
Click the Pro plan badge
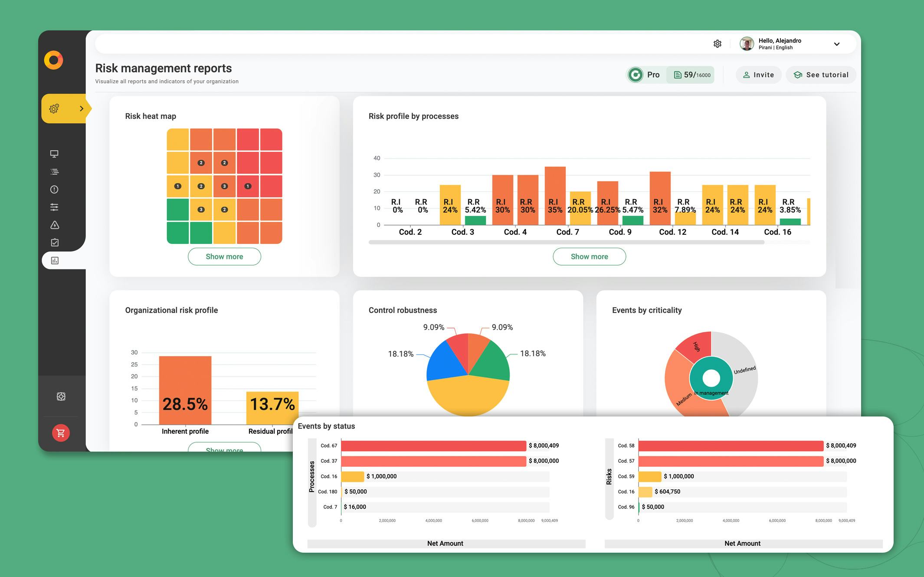pyautogui.click(x=645, y=75)
